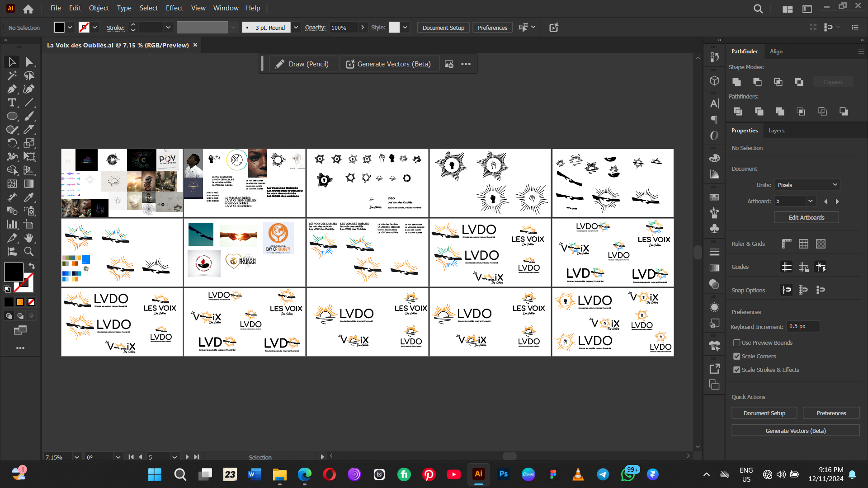Select the Hand tool
Image resolution: width=868 pixels, height=488 pixels.
[x=29, y=238]
